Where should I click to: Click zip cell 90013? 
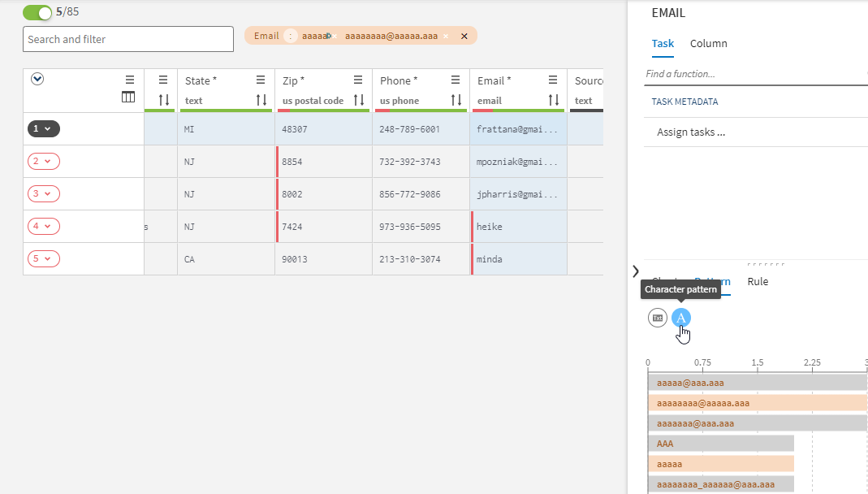323,259
